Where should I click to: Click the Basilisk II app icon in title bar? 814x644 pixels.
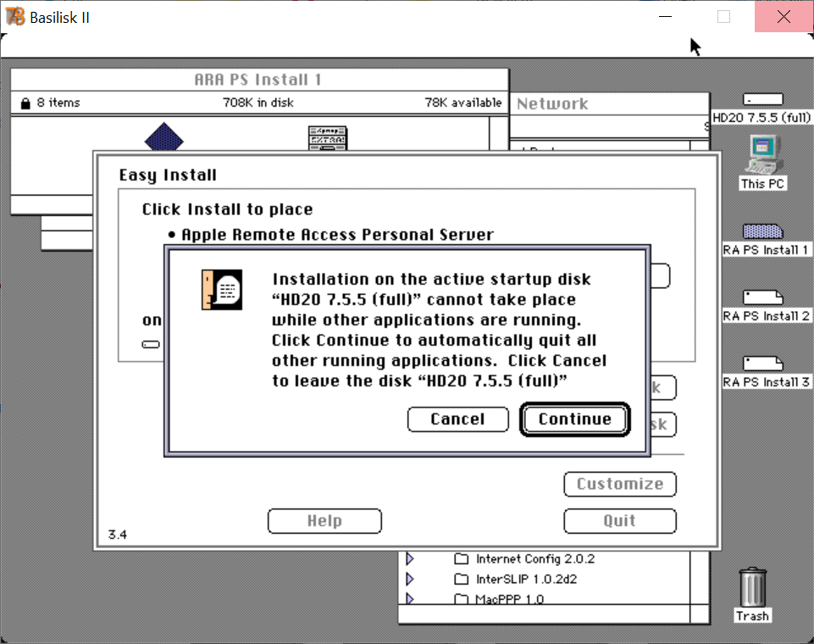tap(15, 17)
